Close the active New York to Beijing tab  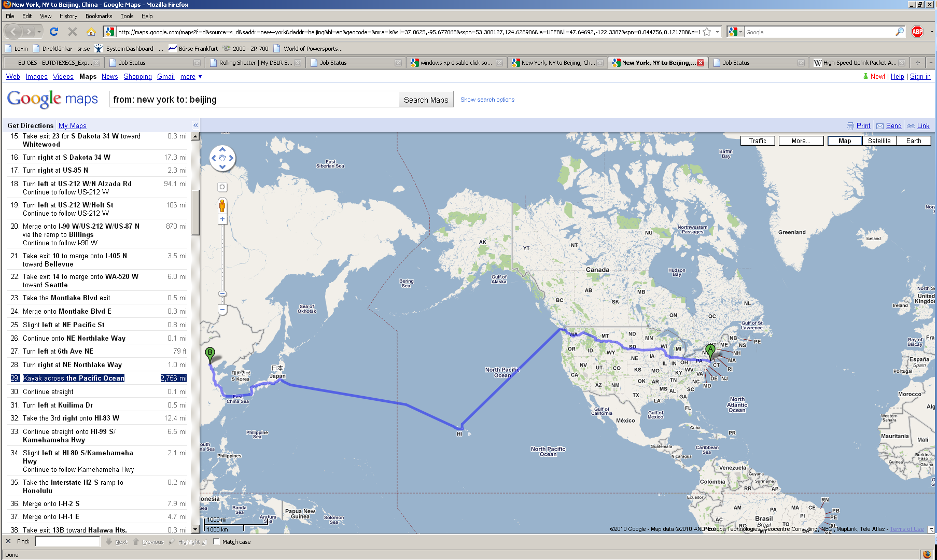point(701,63)
